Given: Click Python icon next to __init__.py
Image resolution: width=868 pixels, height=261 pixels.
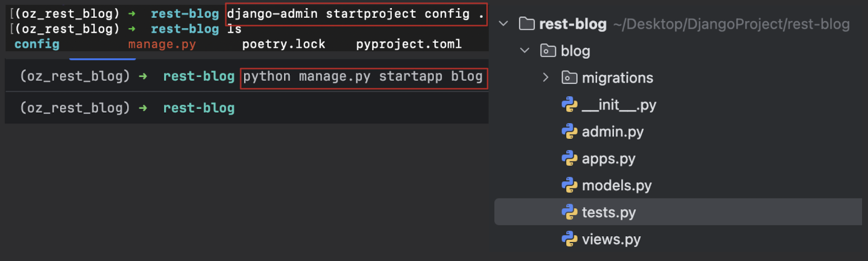Looking at the screenshot, I should 569,105.
